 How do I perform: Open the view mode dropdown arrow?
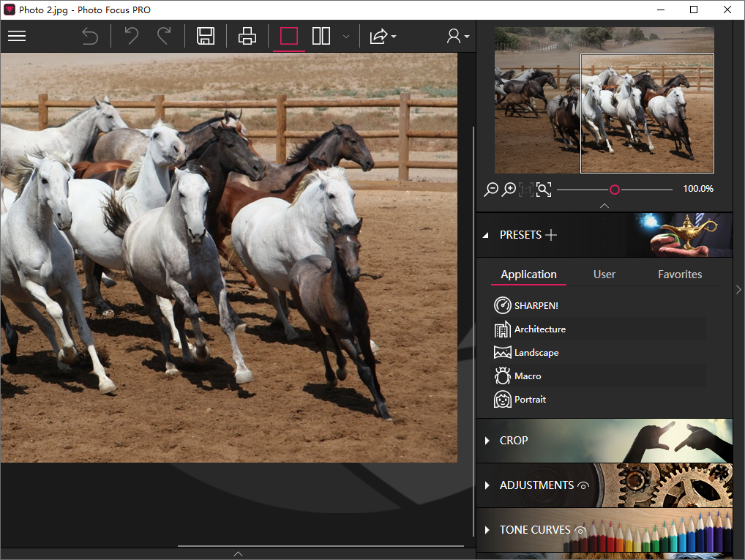[x=345, y=37]
